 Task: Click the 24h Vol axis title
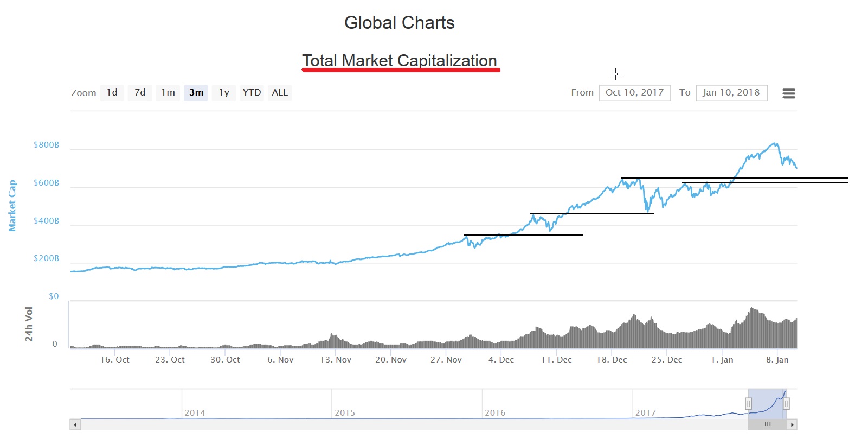(29, 324)
